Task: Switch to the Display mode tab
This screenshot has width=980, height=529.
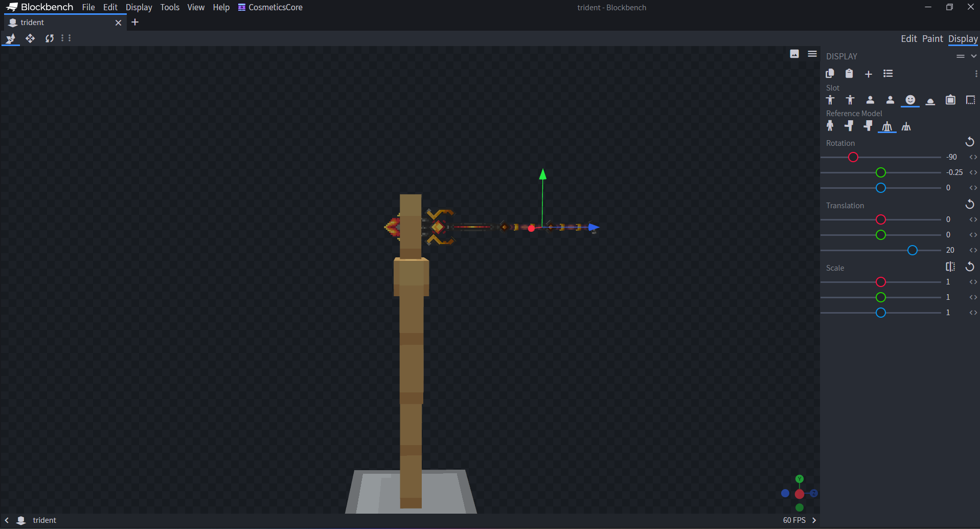Action: point(963,38)
